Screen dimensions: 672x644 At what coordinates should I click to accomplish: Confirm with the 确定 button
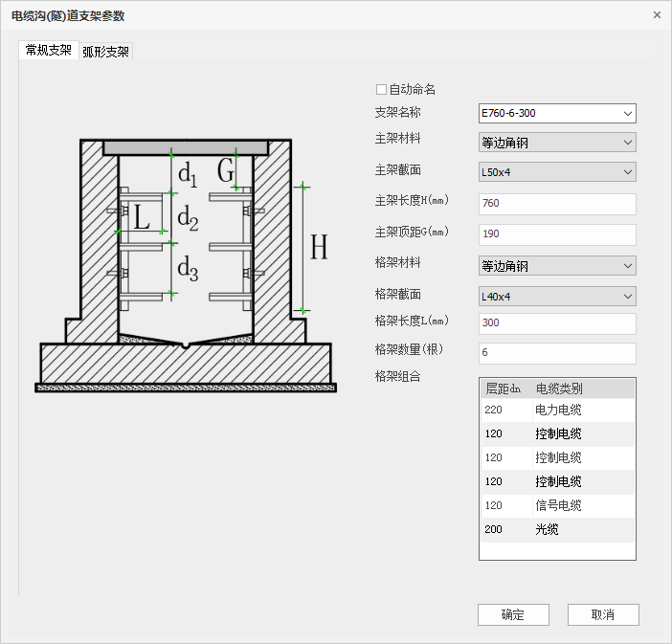tap(513, 615)
